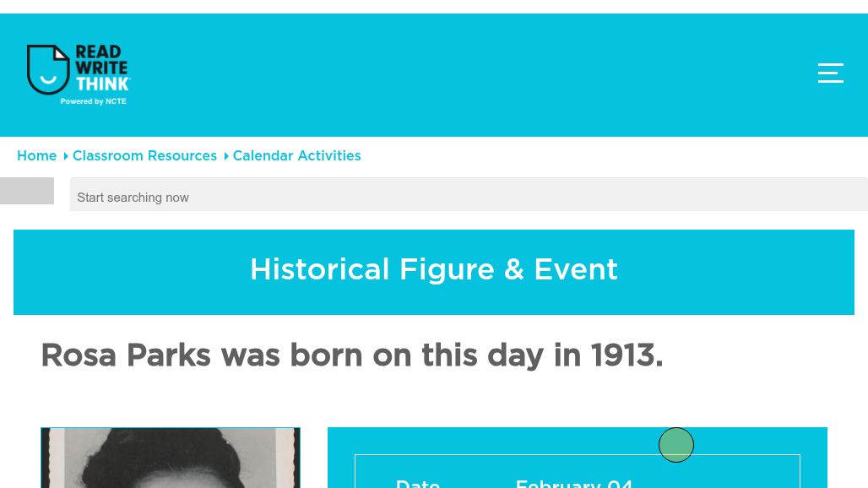This screenshot has width=868, height=488.
Task: Open the hamburger navigation menu
Action: pyautogui.click(x=830, y=73)
